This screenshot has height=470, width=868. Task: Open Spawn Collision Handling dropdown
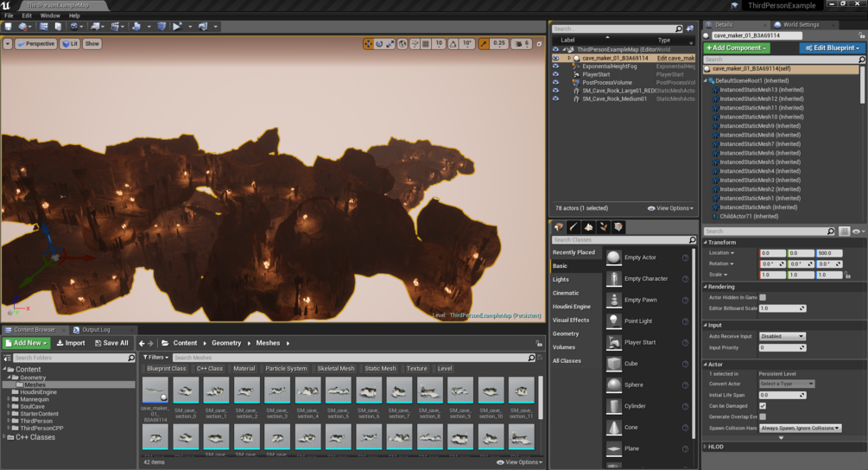pyautogui.click(x=800, y=428)
